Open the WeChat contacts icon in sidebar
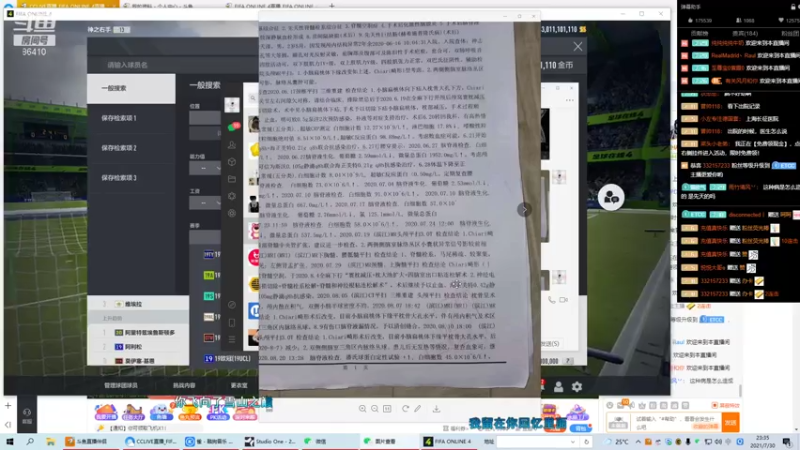This screenshot has width=800, height=450. pyautogui.click(x=232, y=145)
